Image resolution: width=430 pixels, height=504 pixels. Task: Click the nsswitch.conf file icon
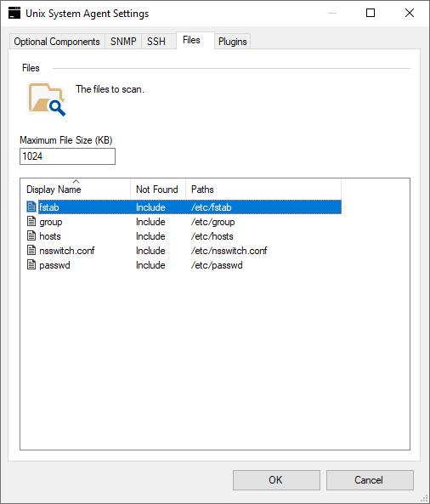pyautogui.click(x=31, y=250)
